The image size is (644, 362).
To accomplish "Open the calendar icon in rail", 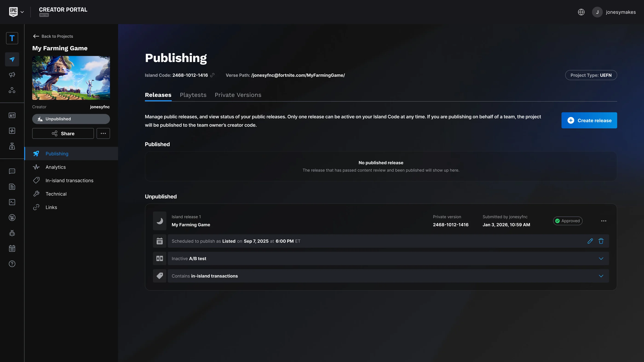I will tap(12, 248).
